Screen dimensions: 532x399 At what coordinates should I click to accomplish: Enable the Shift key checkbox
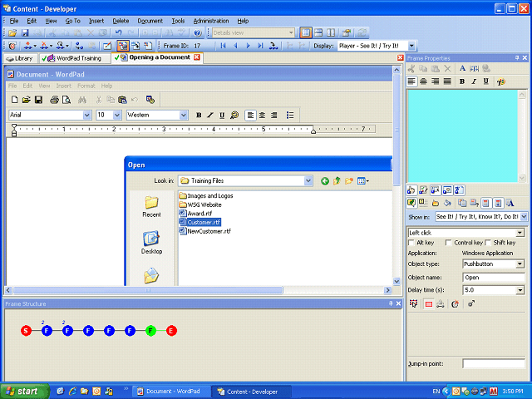click(x=488, y=243)
